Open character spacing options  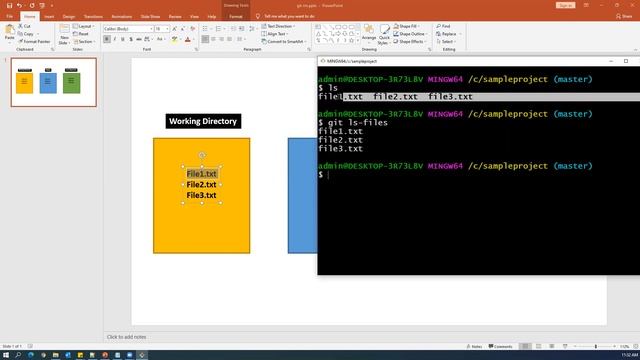(149, 39)
